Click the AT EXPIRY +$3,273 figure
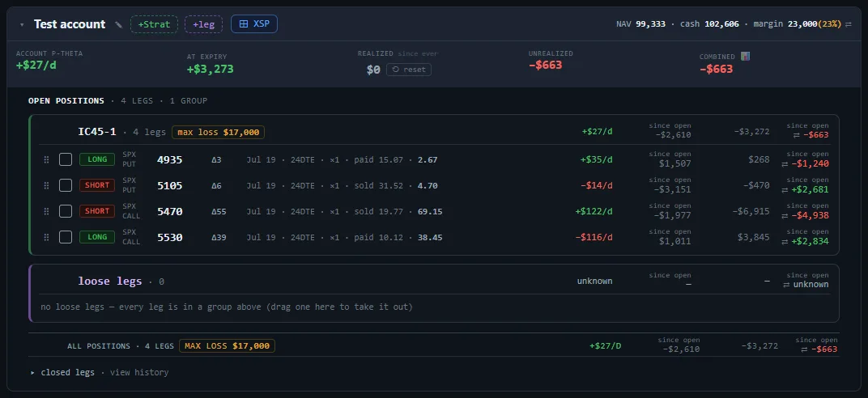868x398 pixels. click(211, 69)
